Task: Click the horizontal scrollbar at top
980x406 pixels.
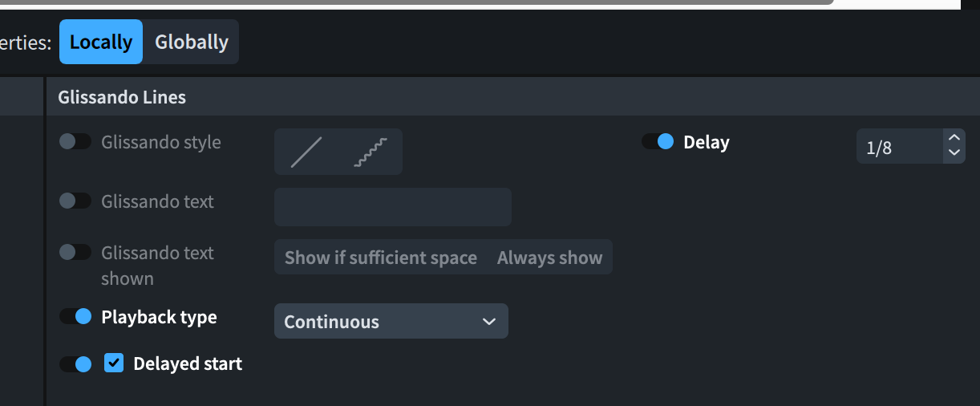Action: click(417, 2)
